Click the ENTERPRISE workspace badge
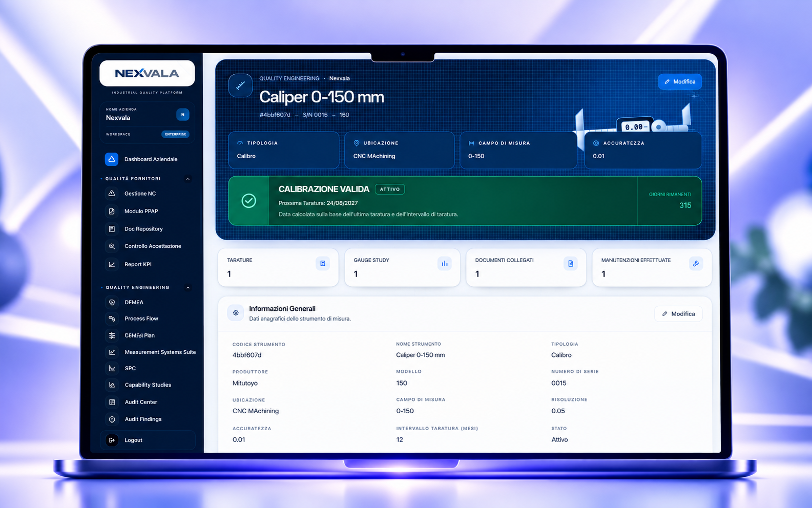812x508 pixels. pyautogui.click(x=175, y=134)
